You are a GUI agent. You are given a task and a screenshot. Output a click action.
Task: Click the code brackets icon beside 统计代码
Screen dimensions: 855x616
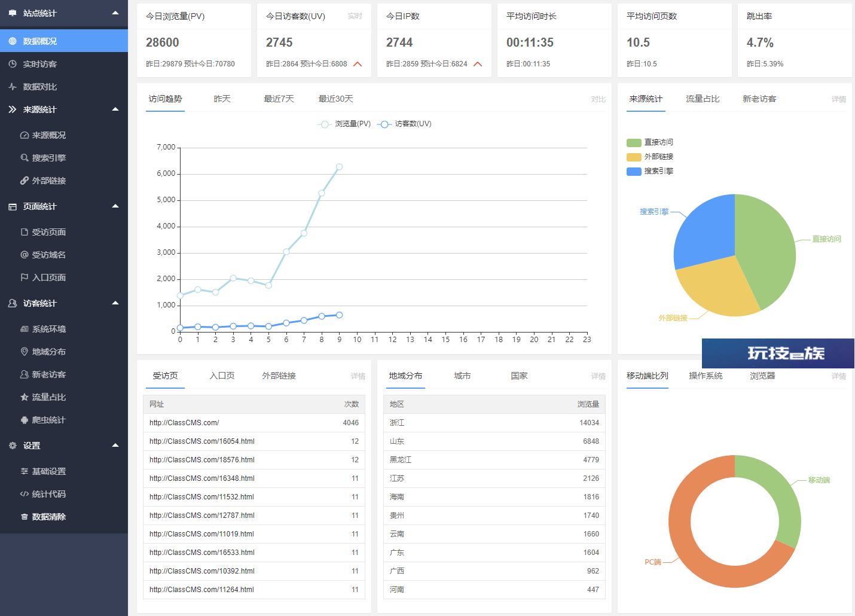pyautogui.click(x=25, y=494)
